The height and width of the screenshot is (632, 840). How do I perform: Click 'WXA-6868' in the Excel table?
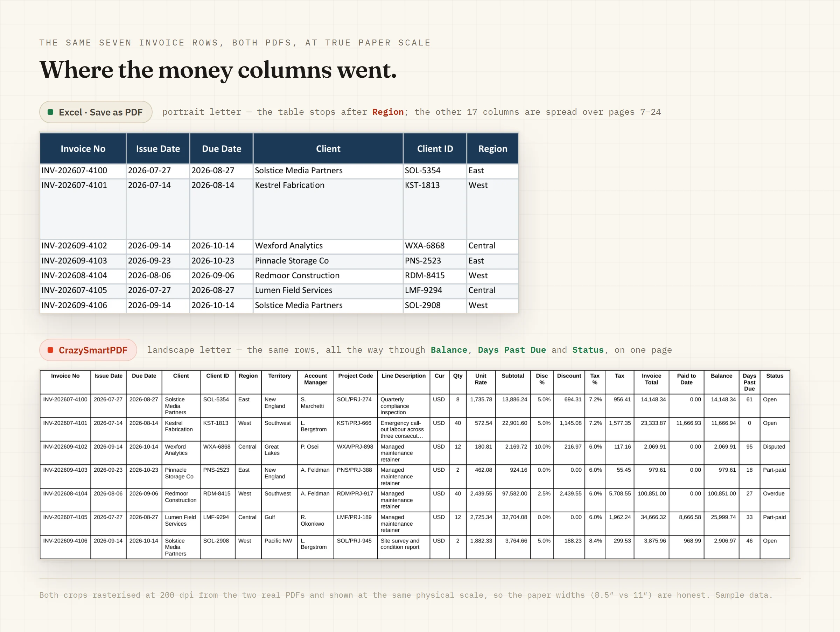tap(424, 246)
